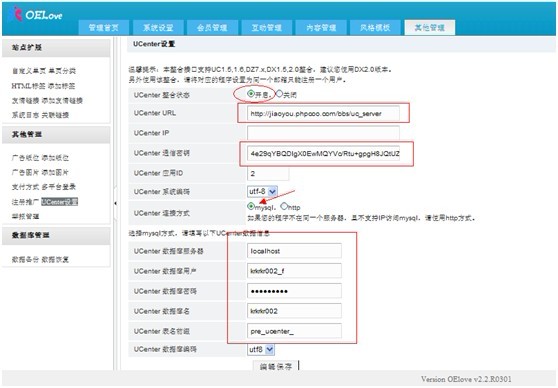Click the table prefix field pre_ucenter_
Viewport: 558px width, 388px height.
click(294, 331)
